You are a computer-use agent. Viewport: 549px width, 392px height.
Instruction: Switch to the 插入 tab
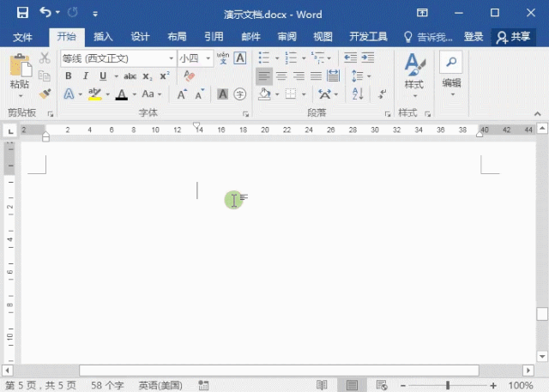(x=103, y=37)
